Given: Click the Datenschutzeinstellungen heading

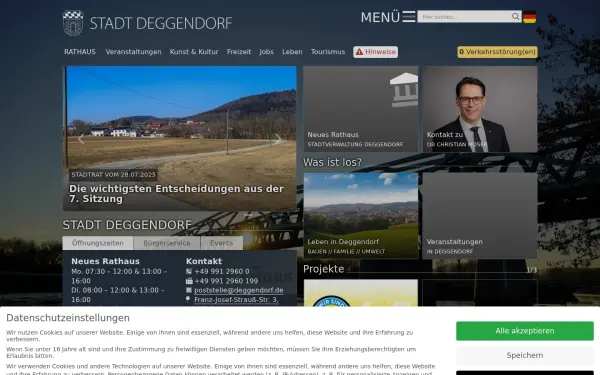Looking at the screenshot, I should pyautogui.click(x=68, y=318).
